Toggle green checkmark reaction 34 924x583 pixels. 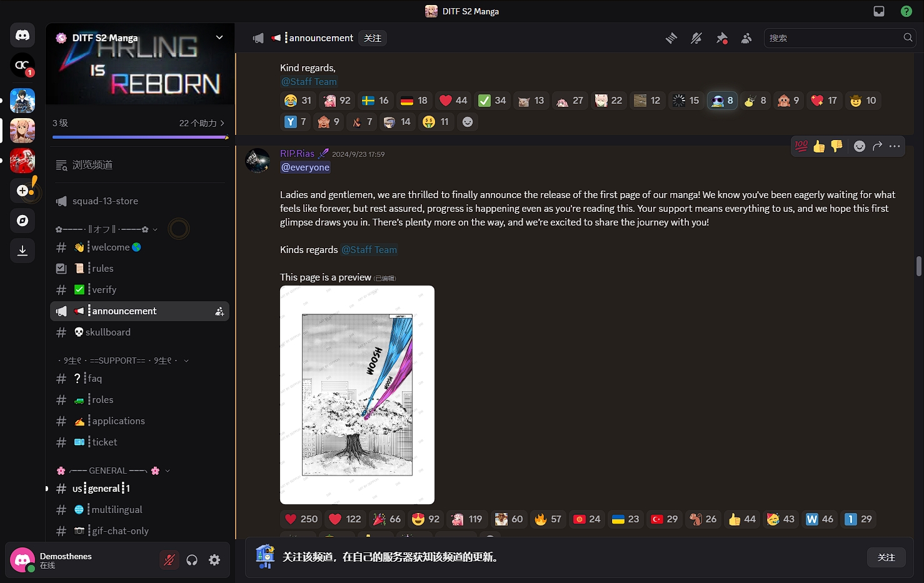click(492, 101)
